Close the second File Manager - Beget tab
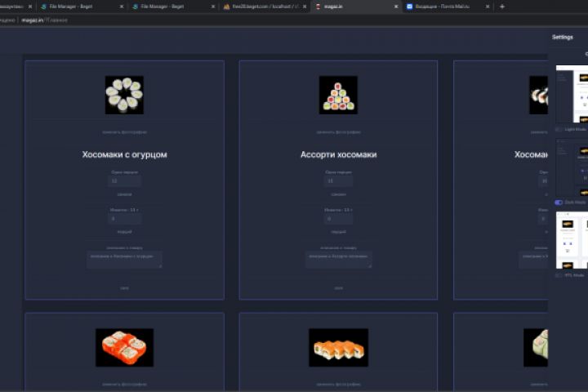 tap(213, 7)
